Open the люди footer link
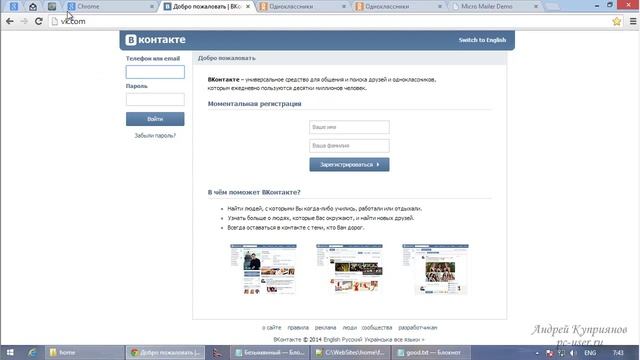This screenshot has width=640, height=360. click(349, 327)
